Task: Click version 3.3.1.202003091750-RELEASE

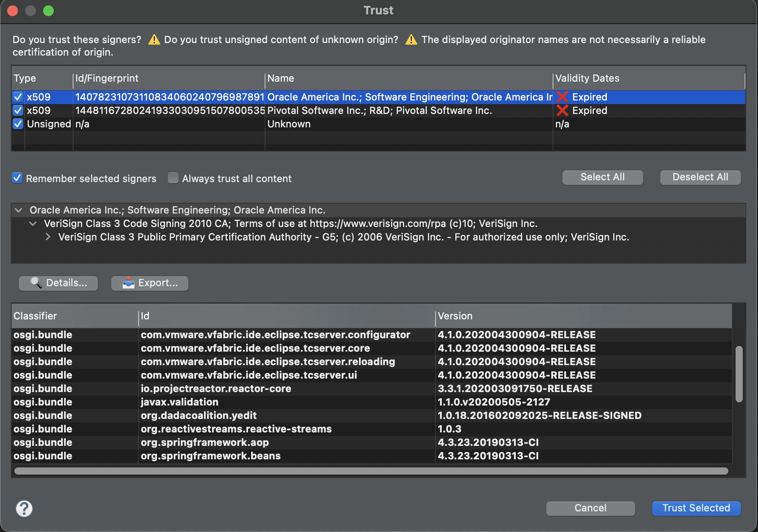Action: pyautogui.click(x=515, y=388)
